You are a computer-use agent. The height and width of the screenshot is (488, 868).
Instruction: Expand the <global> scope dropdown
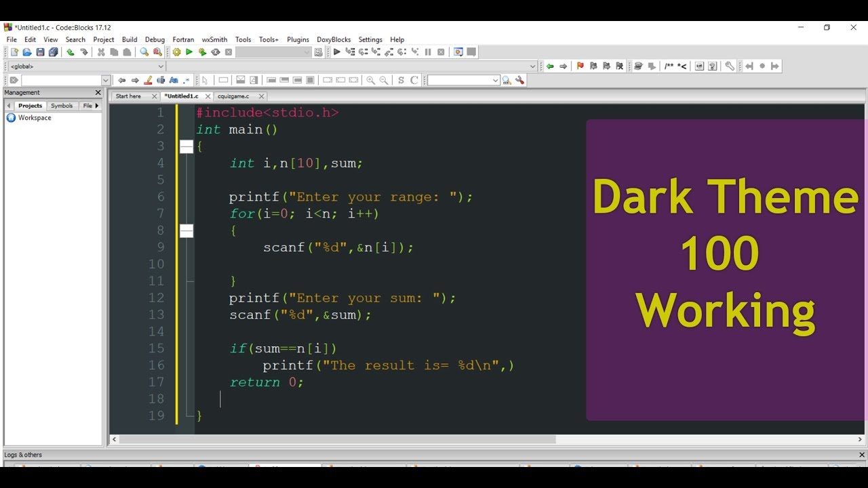pos(161,66)
